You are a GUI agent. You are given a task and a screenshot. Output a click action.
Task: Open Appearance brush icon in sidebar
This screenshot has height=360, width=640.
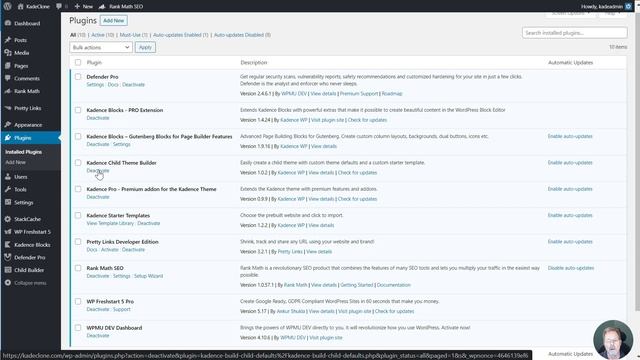pos(8,125)
